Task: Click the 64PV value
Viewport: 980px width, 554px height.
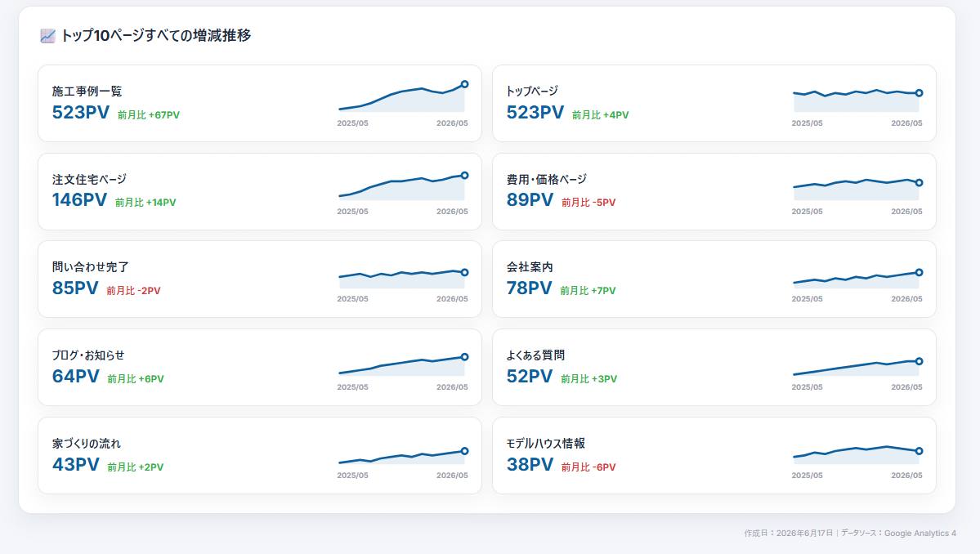Action: click(76, 377)
